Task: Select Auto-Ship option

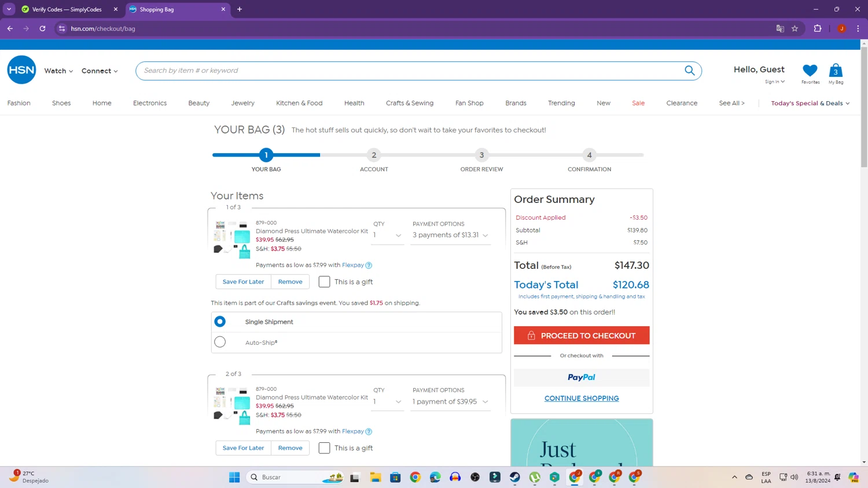Action: (220, 342)
